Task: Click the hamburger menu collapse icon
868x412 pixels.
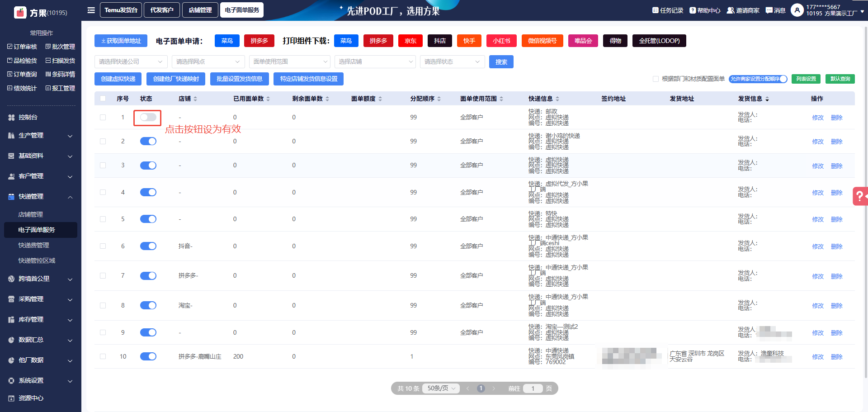Action: (x=91, y=10)
